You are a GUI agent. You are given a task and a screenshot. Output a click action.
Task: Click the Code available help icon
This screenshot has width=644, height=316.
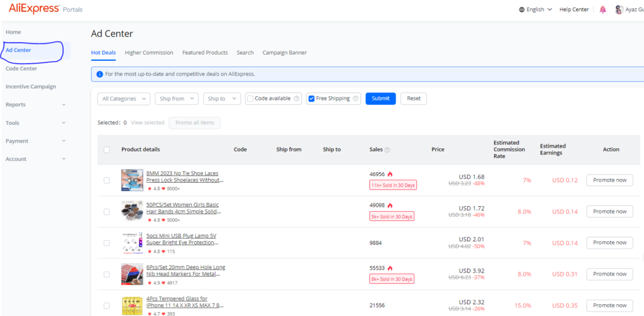pyautogui.click(x=297, y=99)
